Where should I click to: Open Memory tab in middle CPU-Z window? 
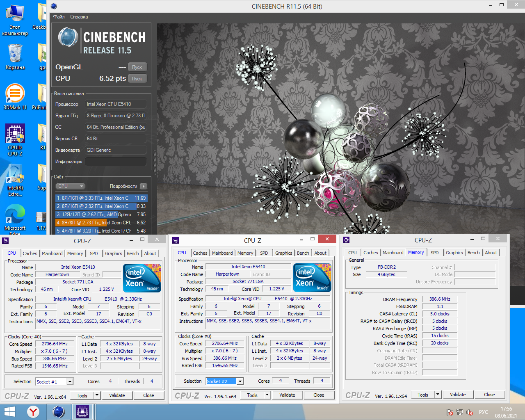tap(245, 253)
